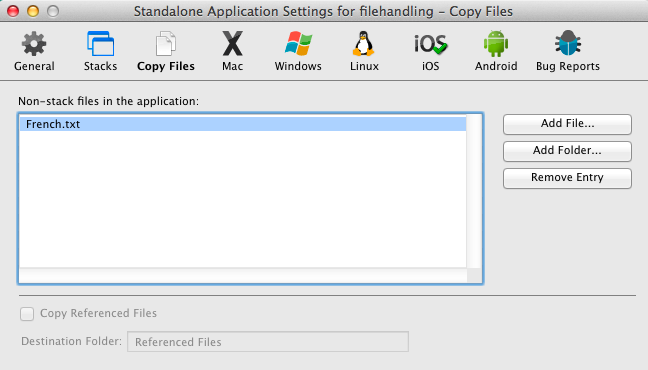Select the Copy Files pane icon
This screenshot has height=370, width=648.
[166, 43]
